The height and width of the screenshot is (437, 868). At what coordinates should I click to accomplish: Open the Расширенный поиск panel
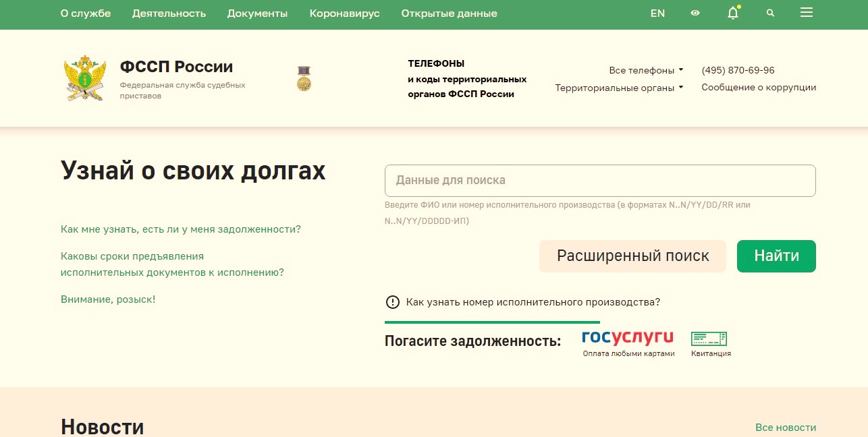pos(632,256)
